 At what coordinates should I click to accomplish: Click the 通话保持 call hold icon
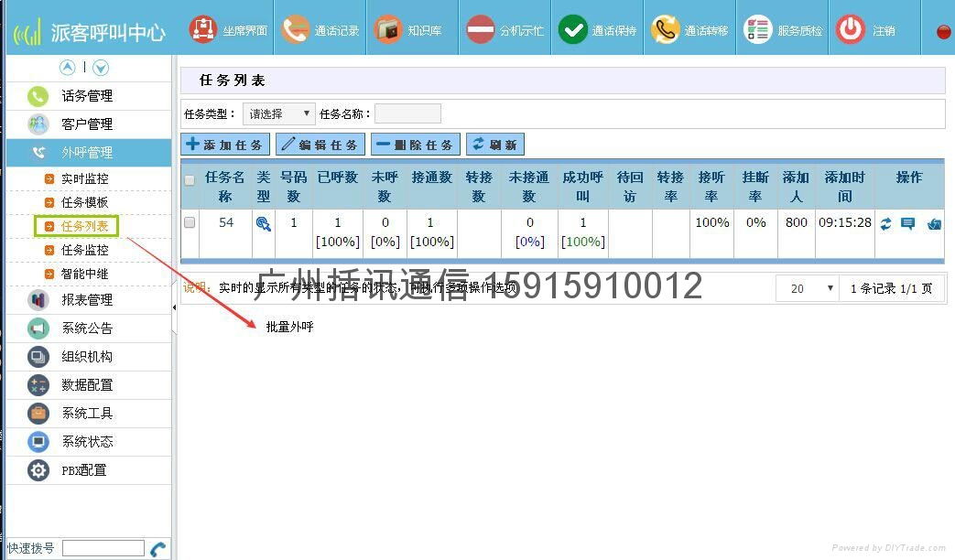click(x=573, y=28)
